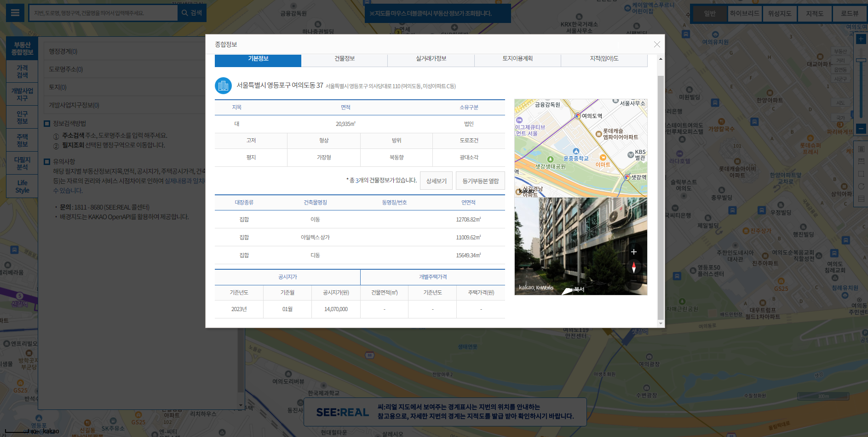Click the dialog's vertical scrollbar
The width and height of the screenshot is (868, 437).
661,198
